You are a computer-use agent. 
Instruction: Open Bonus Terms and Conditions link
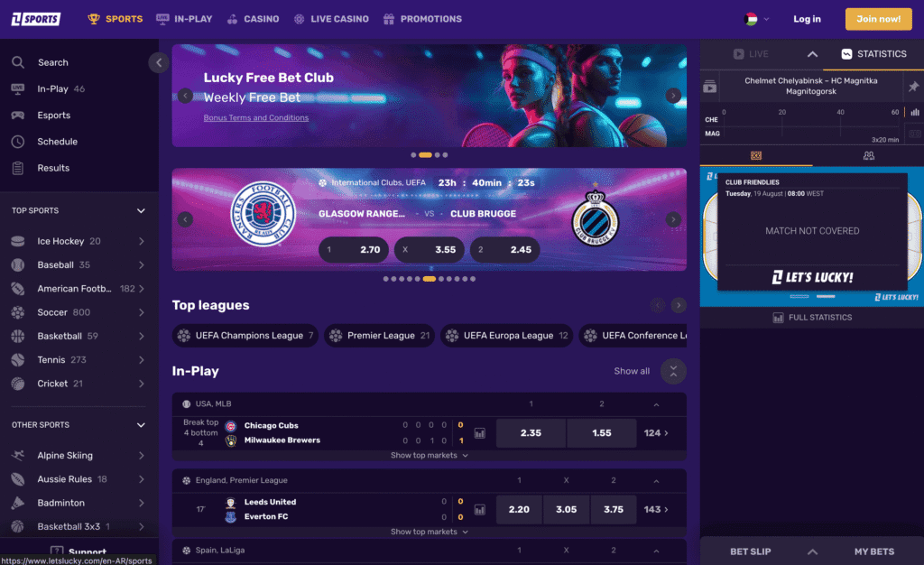tap(255, 118)
